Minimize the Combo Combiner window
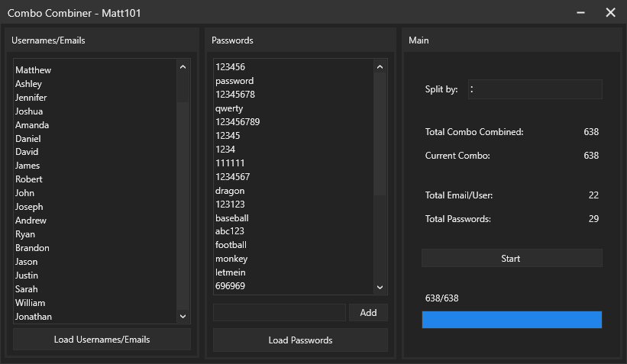 coord(581,13)
